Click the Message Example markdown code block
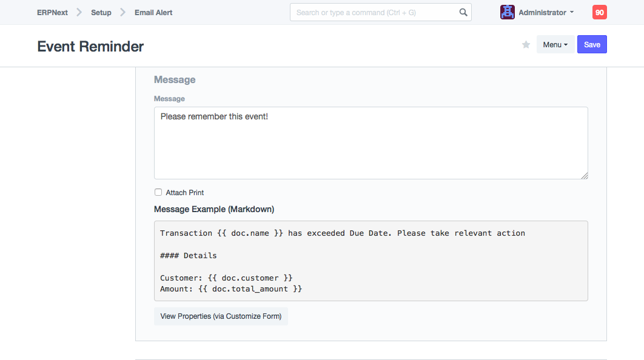Screen dimensions: 644x360 point(370,261)
